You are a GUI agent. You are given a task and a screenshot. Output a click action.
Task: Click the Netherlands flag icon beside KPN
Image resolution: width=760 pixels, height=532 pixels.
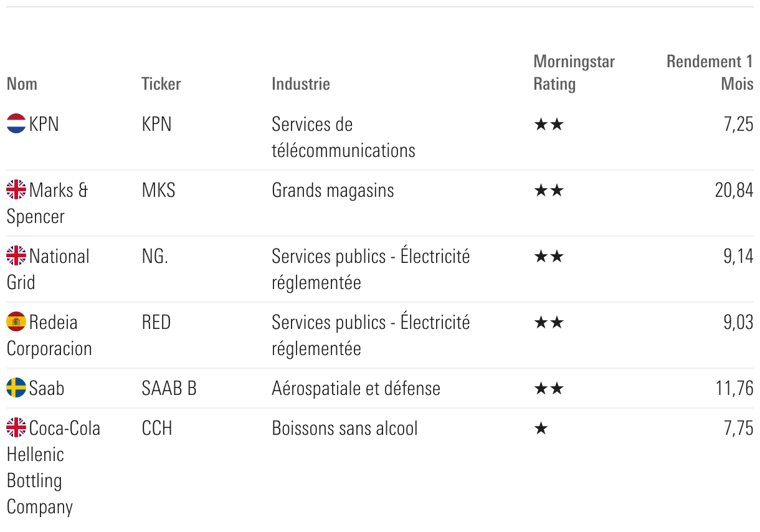[x=16, y=123]
